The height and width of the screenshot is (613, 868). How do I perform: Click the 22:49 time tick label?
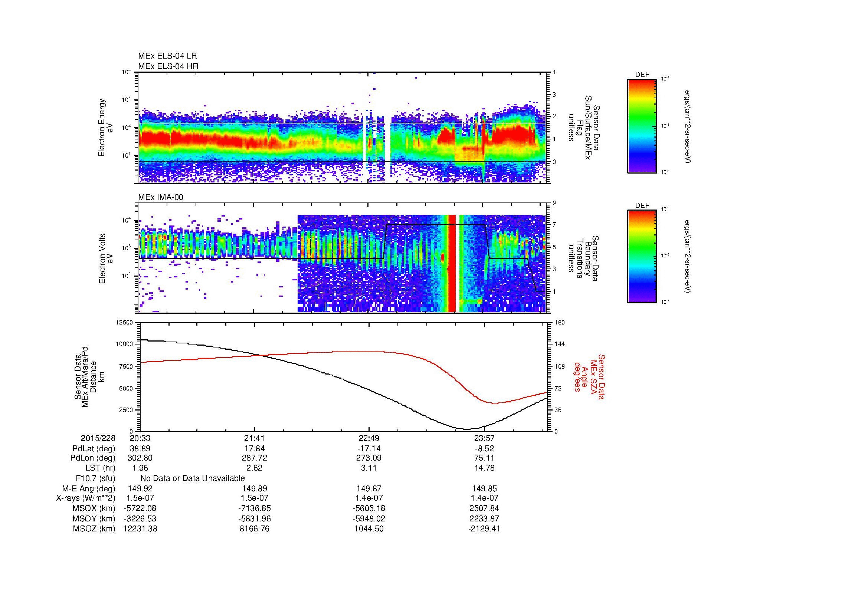pos(369,438)
